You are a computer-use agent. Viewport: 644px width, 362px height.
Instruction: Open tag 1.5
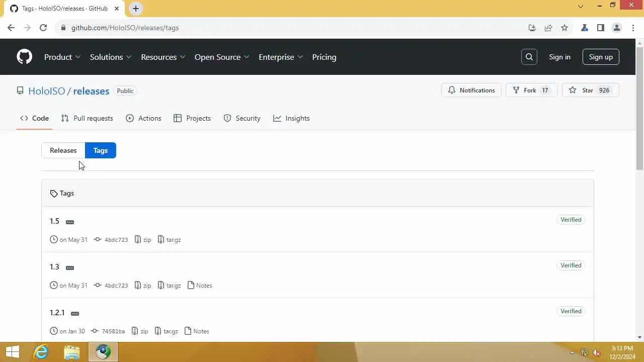[54, 221]
